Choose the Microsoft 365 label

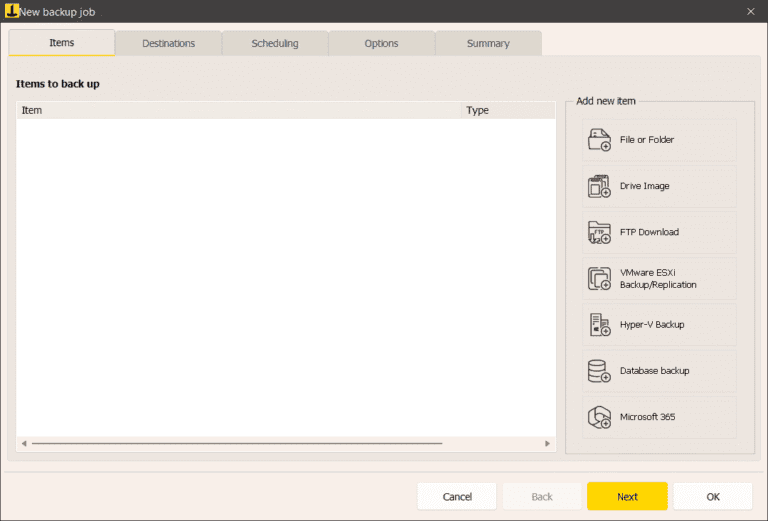[x=647, y=417]
